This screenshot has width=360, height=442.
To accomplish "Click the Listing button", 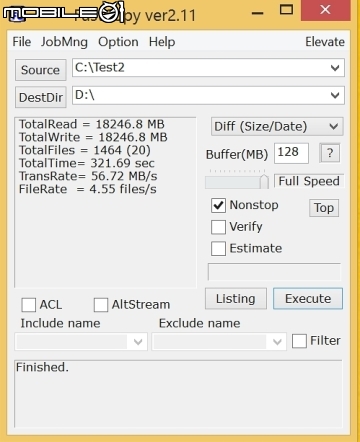I will click(x=236, y=299).
